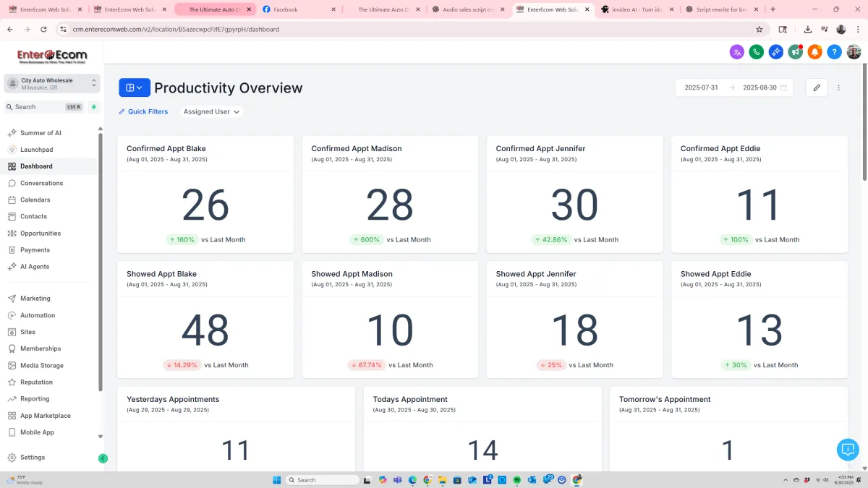Click the start date 2025-07-31 field

pyautogui.click(x=701, y=87)
